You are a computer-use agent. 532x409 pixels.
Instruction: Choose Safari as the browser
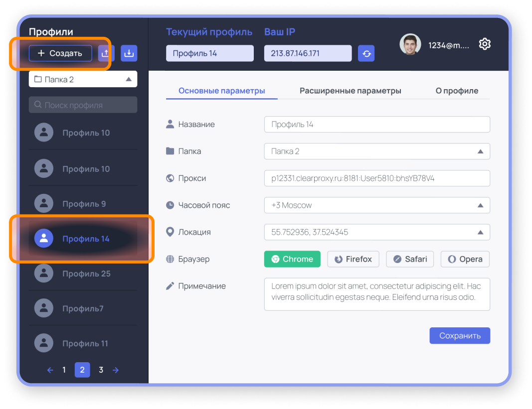point(410,259)
